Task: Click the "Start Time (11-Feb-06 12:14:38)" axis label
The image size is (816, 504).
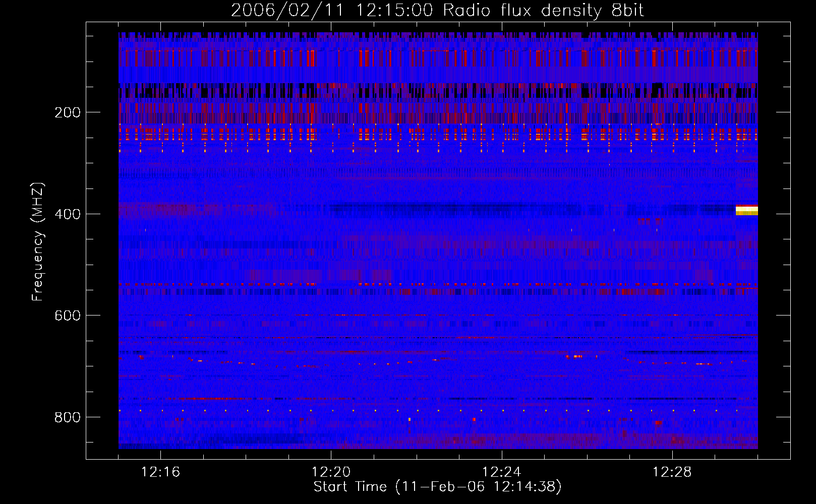Action: coord(437,487)
